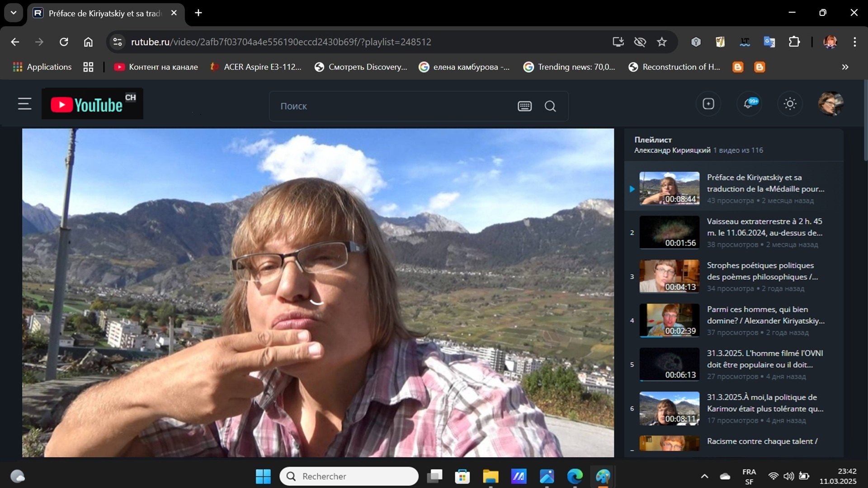Open volume control in system tray
Screen dimensions: 868x488
pyautogui.click(x=788, y=476)
